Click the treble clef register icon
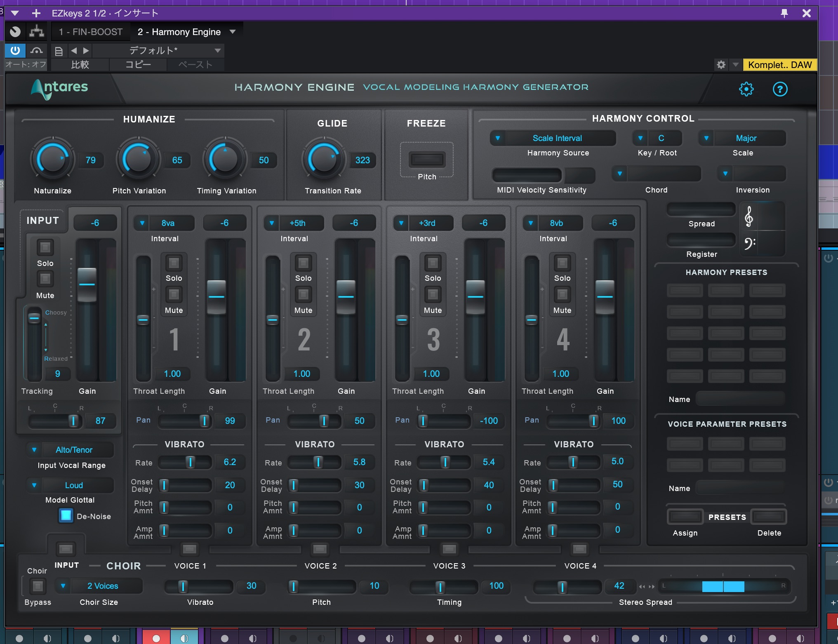Image resolution: width=838 pixels, height=644 pixels. tap(749, 217)
